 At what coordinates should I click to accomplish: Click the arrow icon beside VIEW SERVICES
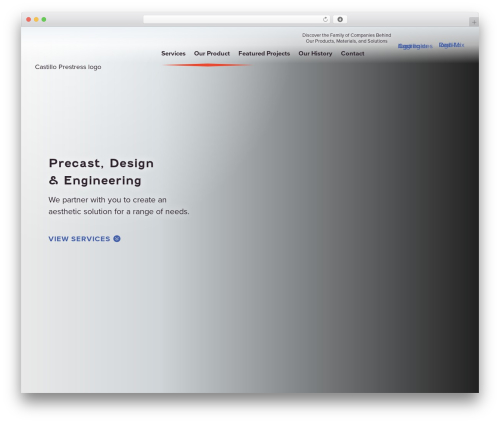pyautogui.click(x=117, y=239)
